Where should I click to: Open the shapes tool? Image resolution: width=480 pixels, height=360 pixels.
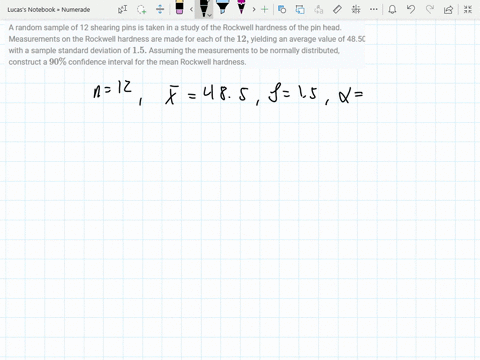pyautogui.click(x=282, y=9)
